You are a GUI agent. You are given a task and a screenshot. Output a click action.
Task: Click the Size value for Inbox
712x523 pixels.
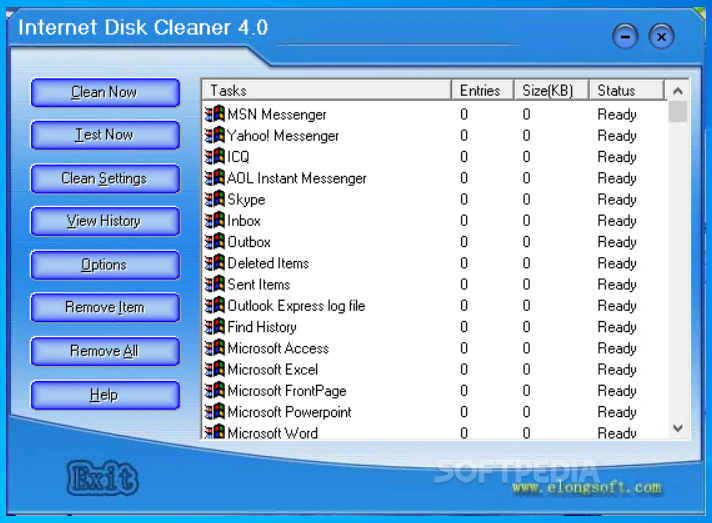(x=526, y=221)
